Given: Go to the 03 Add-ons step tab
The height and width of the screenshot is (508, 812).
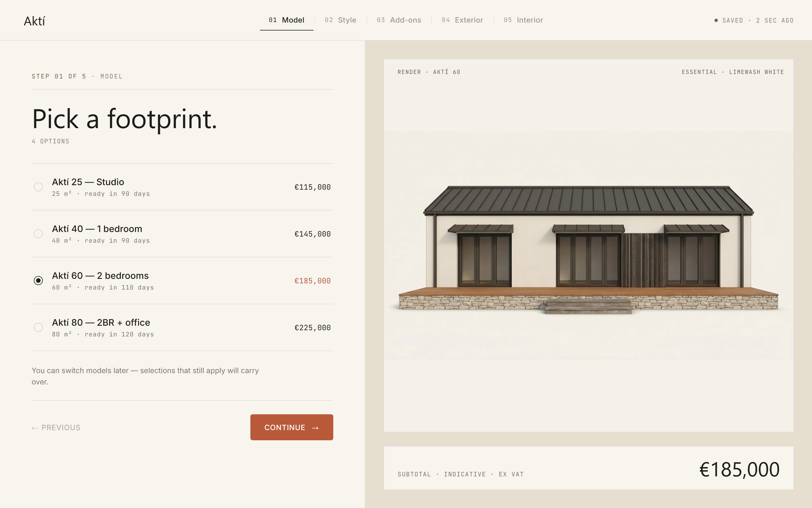Looking at the screenshot, I should (399, 20).
